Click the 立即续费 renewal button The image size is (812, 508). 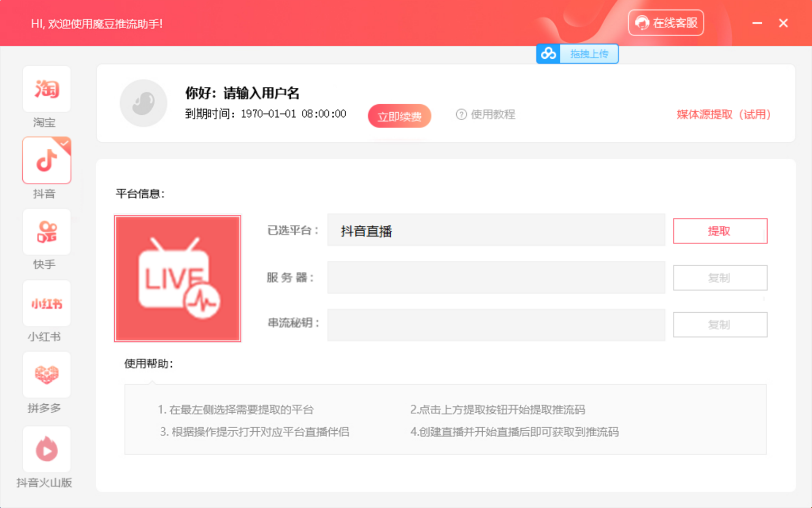pos(399,116)
